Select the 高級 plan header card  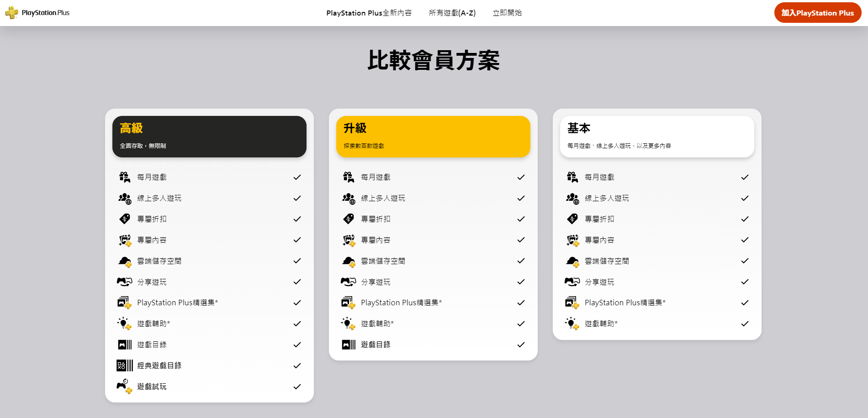point(209,136)
